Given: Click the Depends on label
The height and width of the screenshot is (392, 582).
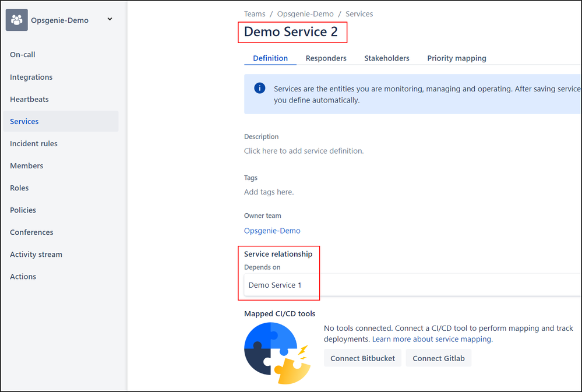Looking at the screenshot, I should pos(262,267).
